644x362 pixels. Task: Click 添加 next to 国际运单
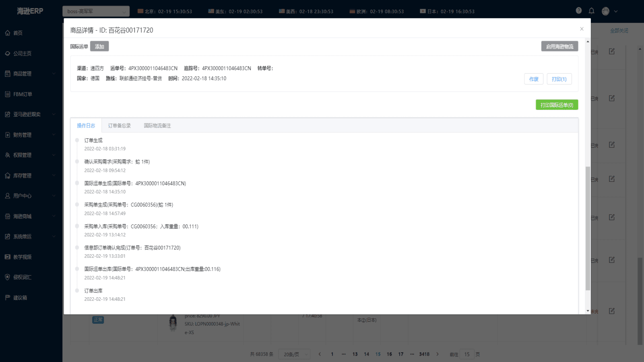point(99,47)
